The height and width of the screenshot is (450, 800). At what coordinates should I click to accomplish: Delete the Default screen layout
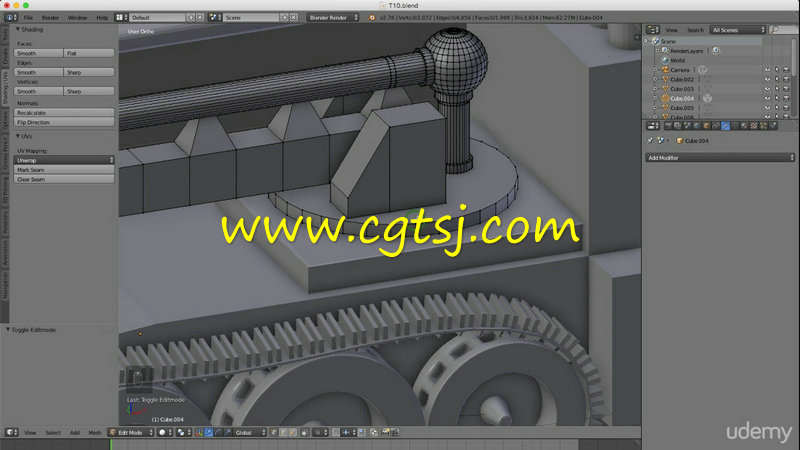pos(200,17)
